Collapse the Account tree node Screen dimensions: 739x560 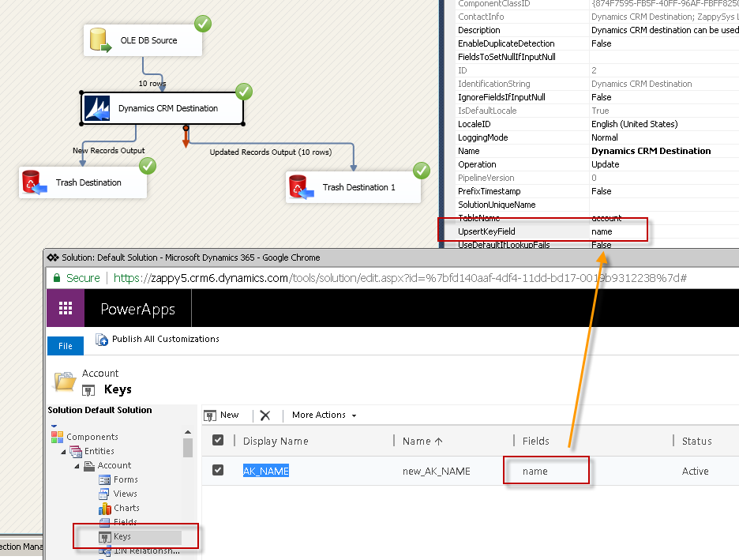point(77,466)
